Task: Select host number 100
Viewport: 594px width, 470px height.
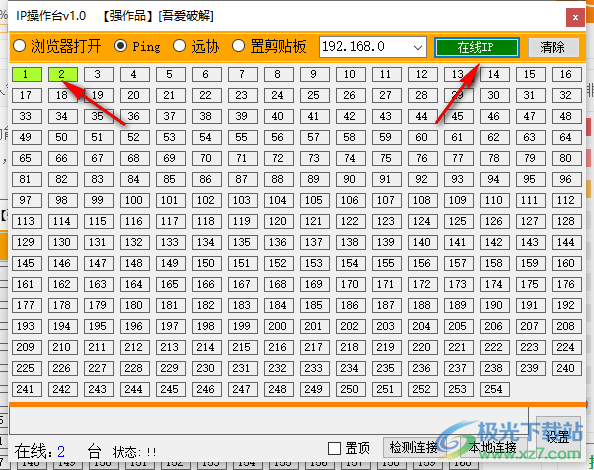Action: pos(134,200)
